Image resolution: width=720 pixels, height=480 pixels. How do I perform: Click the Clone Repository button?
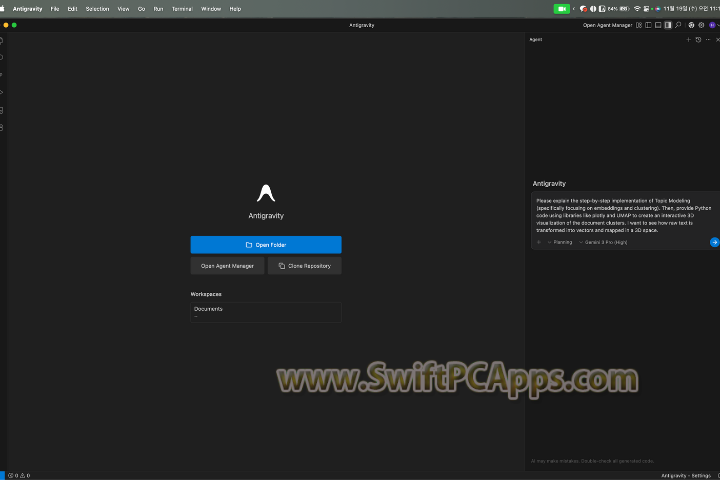pyautogui.click(x=304, y=266)
